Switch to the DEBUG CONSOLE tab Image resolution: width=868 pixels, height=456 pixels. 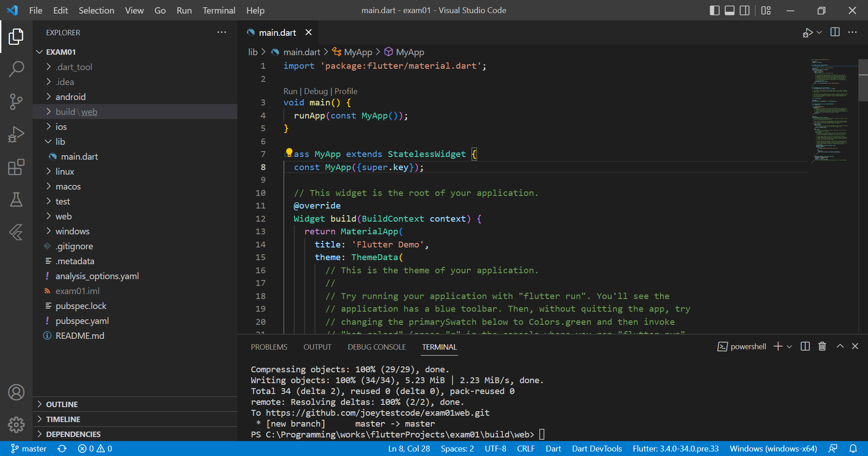[x=377, y=347]
